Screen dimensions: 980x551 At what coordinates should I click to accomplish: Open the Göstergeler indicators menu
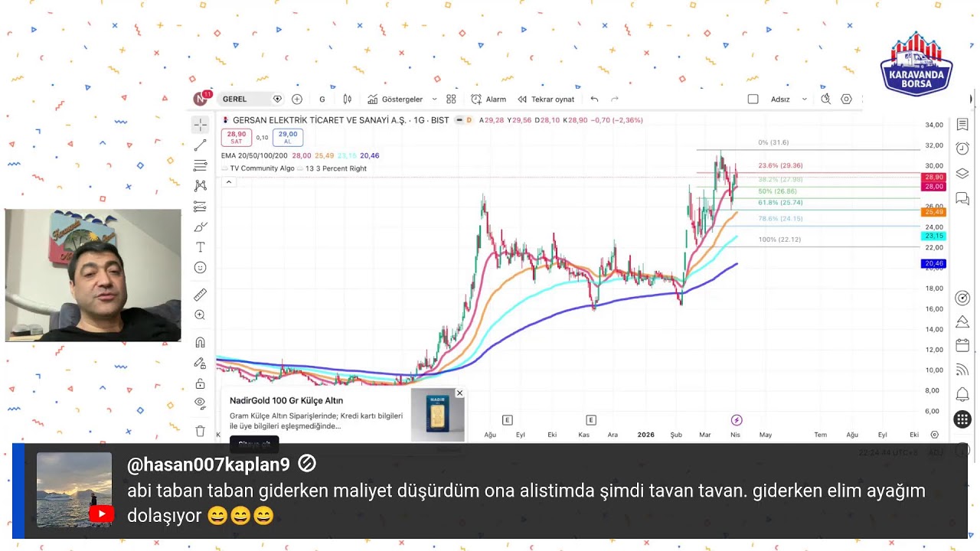pos(395,99)
